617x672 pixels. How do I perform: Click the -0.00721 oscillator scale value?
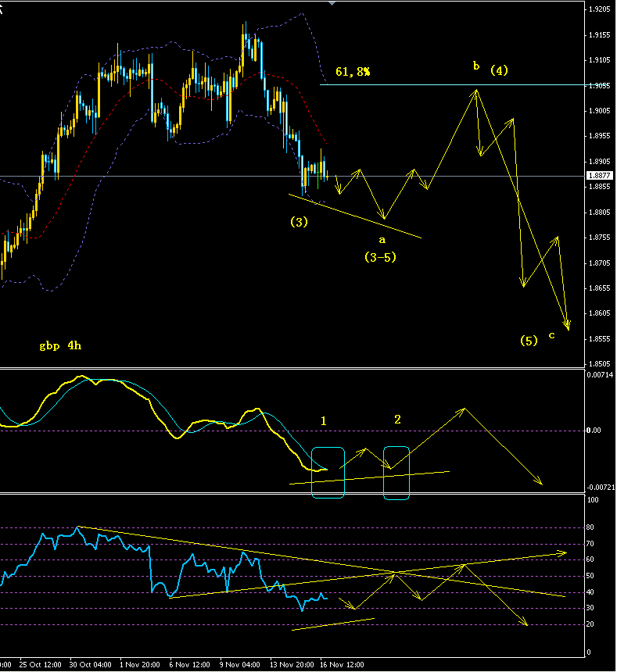point(601,488)
